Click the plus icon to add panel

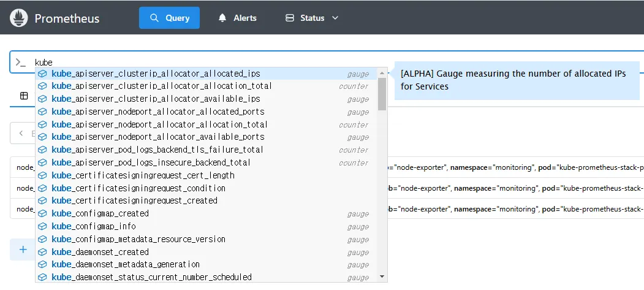coord(23,250)
